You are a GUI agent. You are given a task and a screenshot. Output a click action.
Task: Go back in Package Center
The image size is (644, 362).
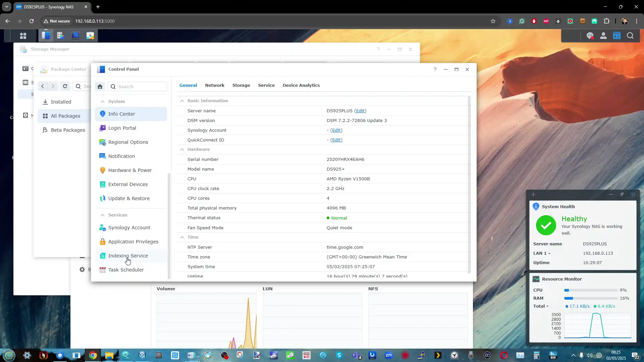click(x=43, y=86)
